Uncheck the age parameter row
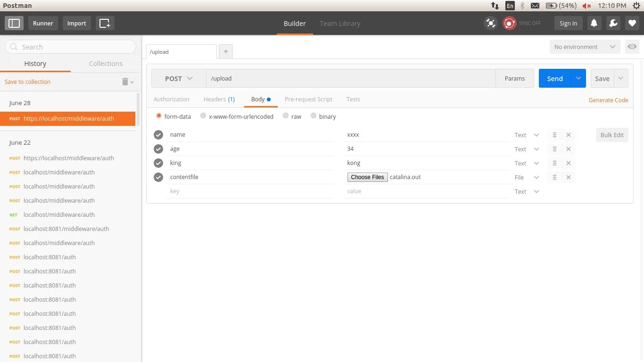The width and height of the screenshot is (644, 362). [158, 149]
